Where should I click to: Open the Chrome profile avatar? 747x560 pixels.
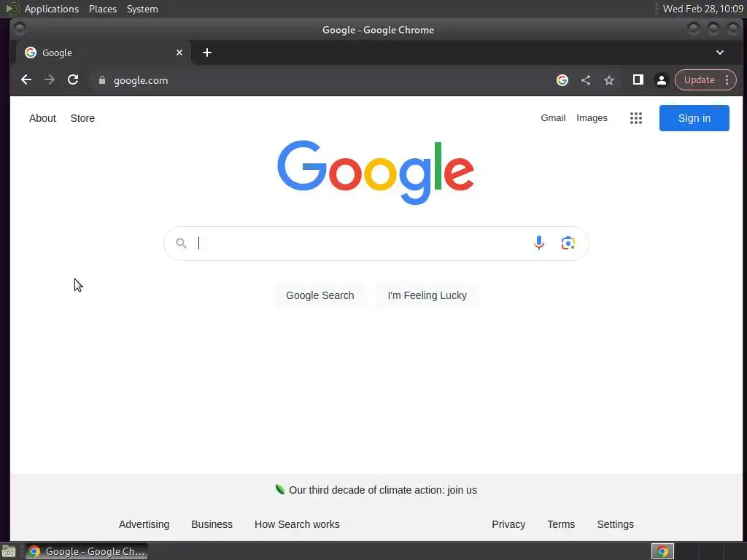point(661,80)
